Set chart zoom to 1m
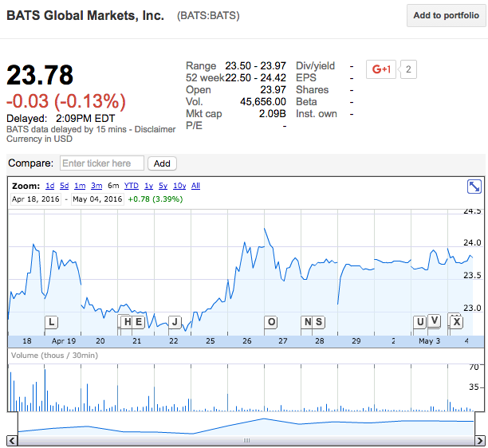 tap(80, 186)
